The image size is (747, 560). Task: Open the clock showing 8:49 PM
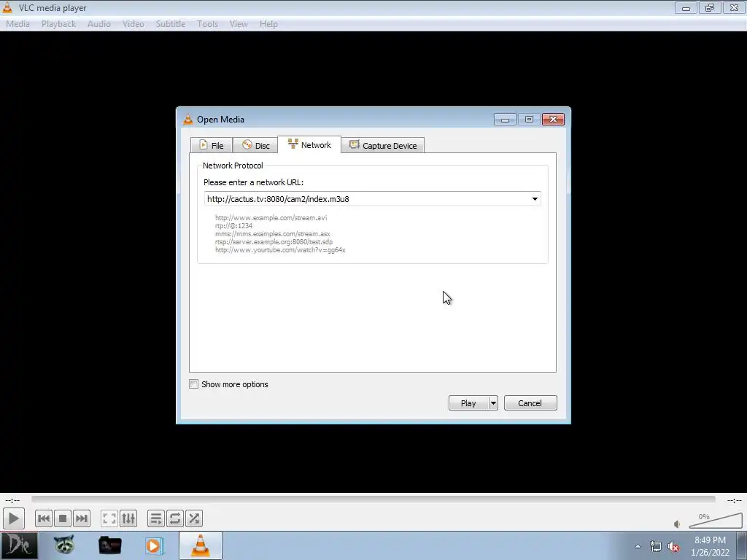[710, 546]
